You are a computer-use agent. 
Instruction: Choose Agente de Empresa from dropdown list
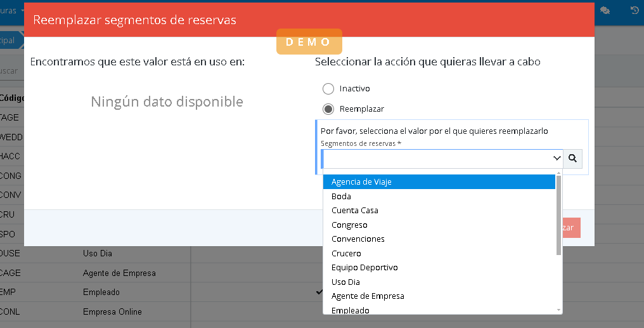pos(368,296)
